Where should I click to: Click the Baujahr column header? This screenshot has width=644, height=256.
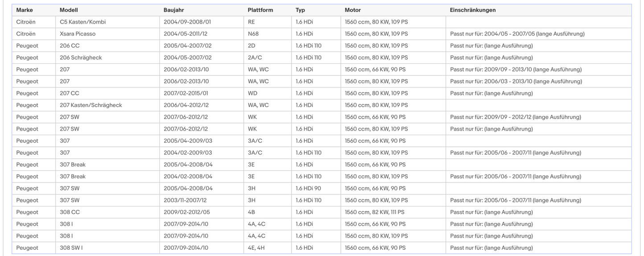click(x=174, y=10)
